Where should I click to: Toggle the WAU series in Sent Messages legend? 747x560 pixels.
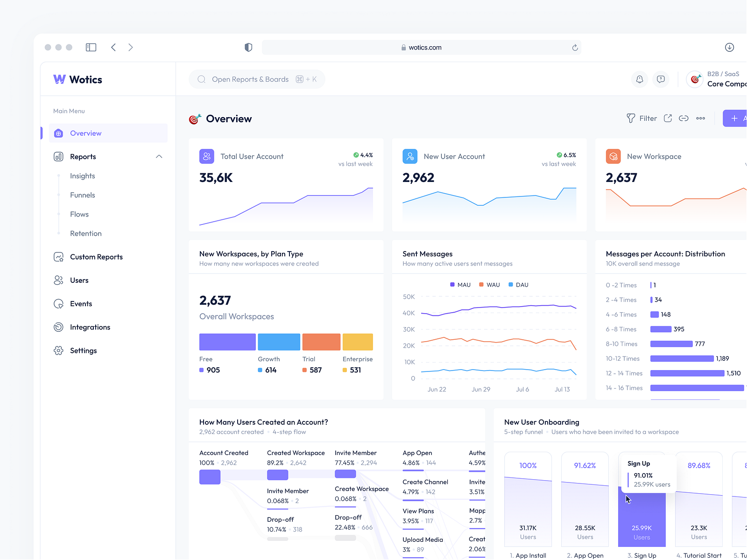[x=489, y=284]
